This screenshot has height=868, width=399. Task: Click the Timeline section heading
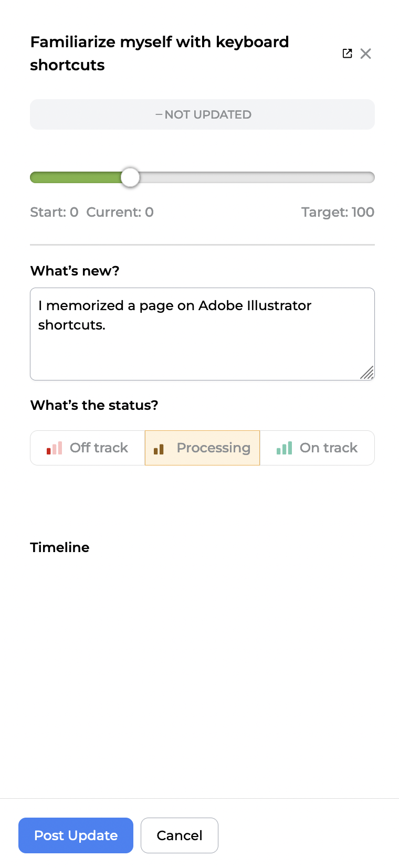(60, 547)
